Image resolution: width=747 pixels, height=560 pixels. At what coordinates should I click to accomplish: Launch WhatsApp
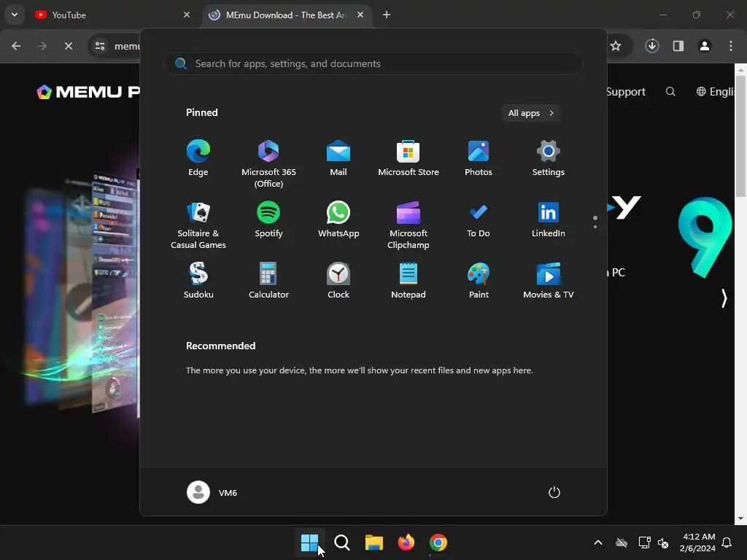coord(338,219)
